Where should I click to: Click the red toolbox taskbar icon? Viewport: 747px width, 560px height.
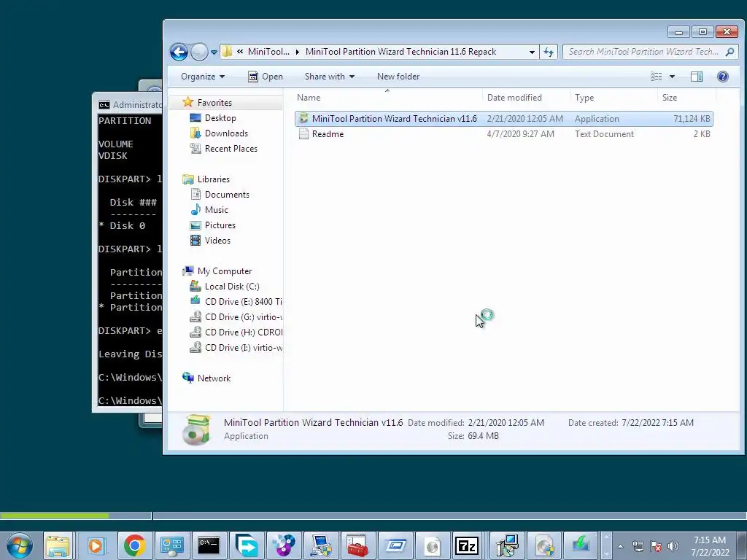point(357,545)
